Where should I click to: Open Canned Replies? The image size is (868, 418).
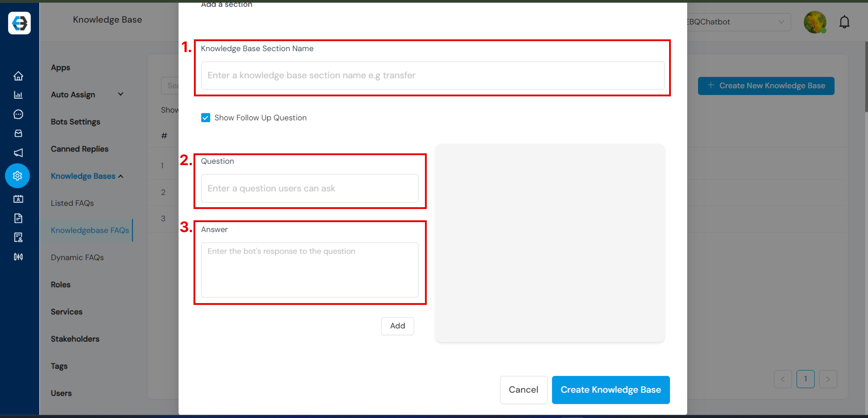80,149
